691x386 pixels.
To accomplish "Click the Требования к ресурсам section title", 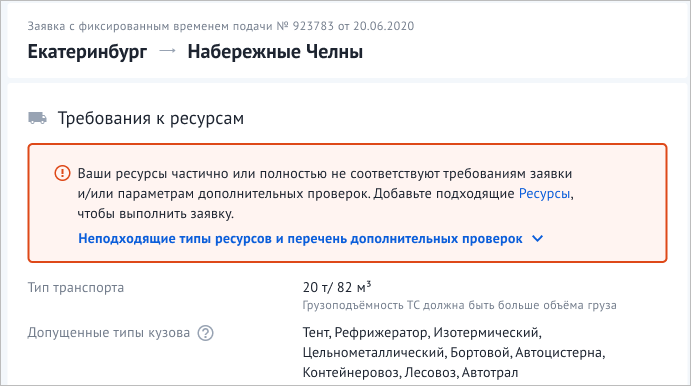I will (151, 119).
